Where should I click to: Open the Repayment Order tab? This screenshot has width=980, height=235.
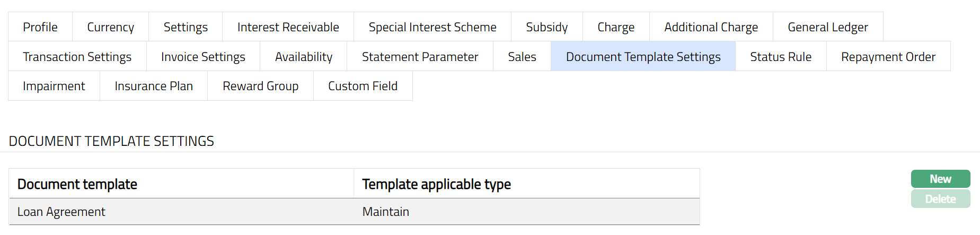point(888,57)
